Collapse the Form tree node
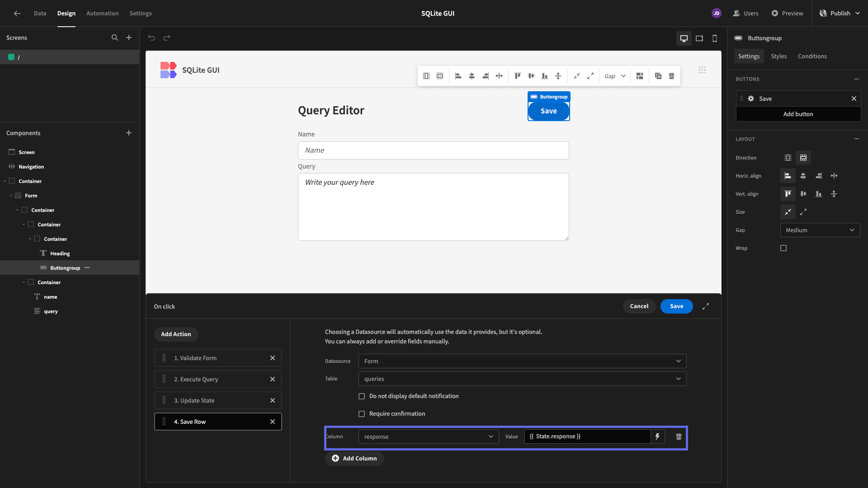The width and height of the screenshot is (868, 488). (x=11, y=196)
